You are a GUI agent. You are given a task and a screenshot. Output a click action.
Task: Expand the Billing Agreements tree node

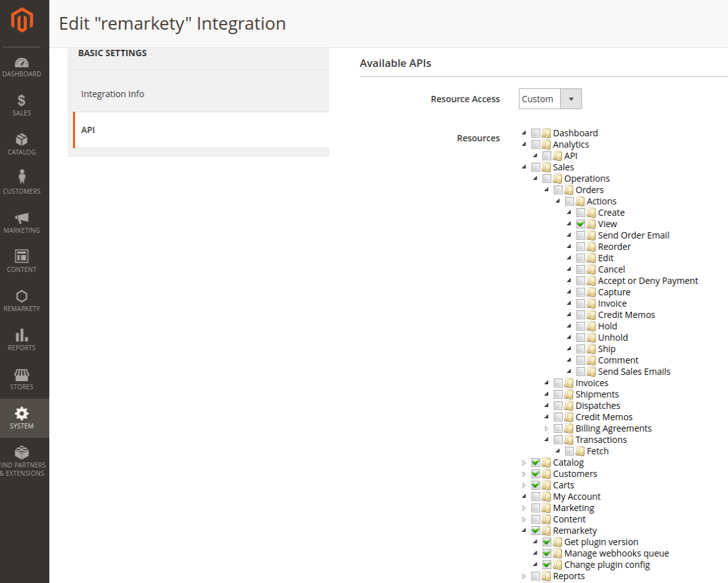coord(546,428)
